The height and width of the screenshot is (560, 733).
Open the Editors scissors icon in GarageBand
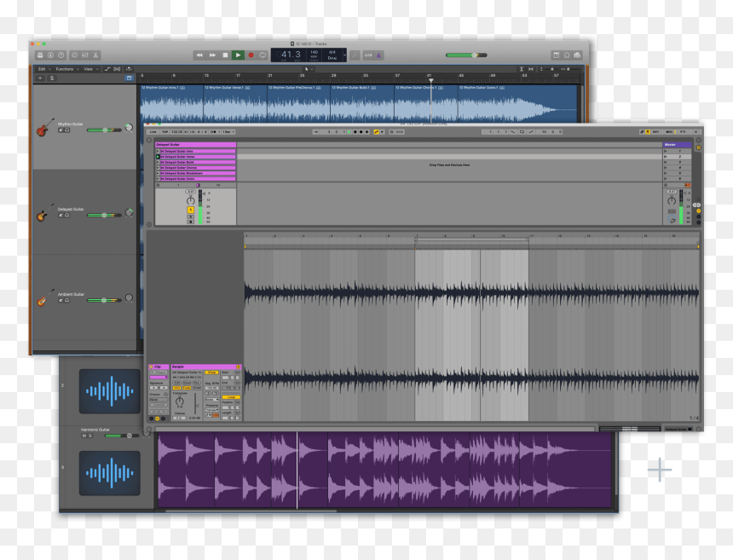pyautogui.click(x=95, y=55)
